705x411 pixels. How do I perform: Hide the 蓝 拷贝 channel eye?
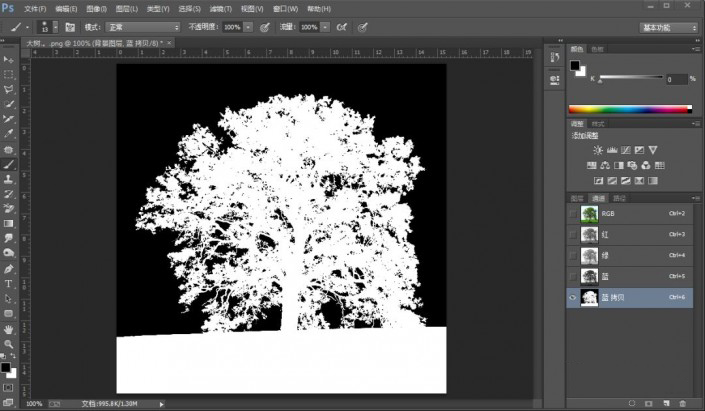(x=573, y=297)
